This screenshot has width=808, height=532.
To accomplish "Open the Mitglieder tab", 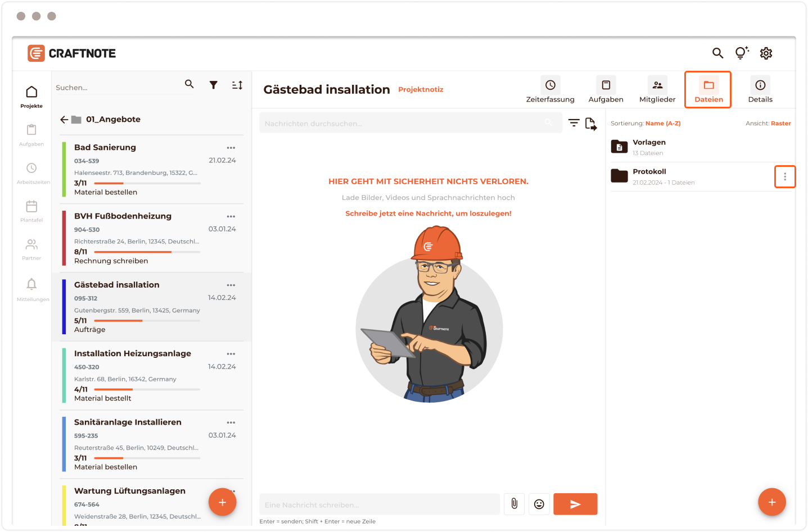I will point(657,90).
